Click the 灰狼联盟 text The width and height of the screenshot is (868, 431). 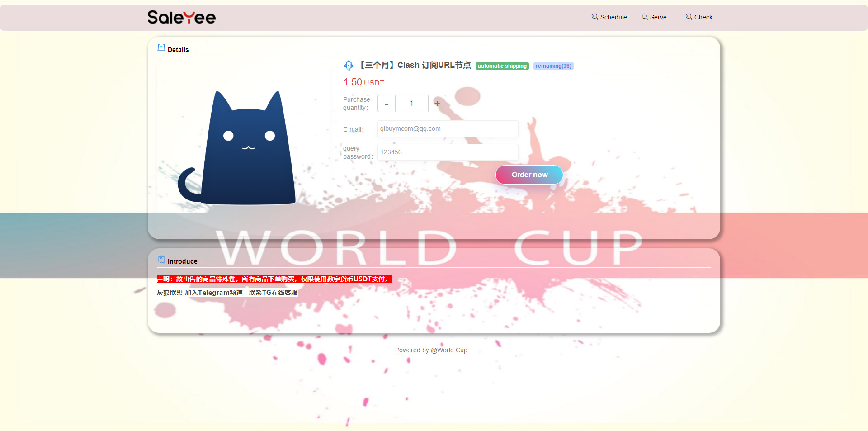170,293
